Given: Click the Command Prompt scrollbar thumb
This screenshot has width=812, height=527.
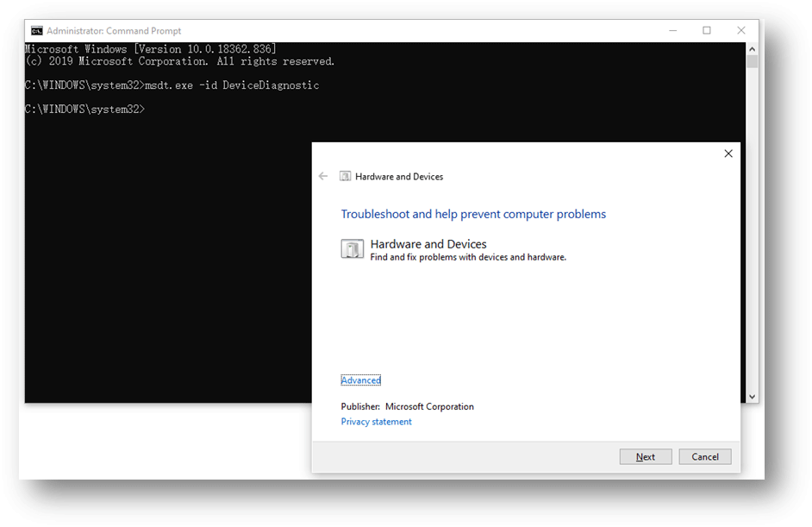Looking at the screenshot, I should pos(752,61).
